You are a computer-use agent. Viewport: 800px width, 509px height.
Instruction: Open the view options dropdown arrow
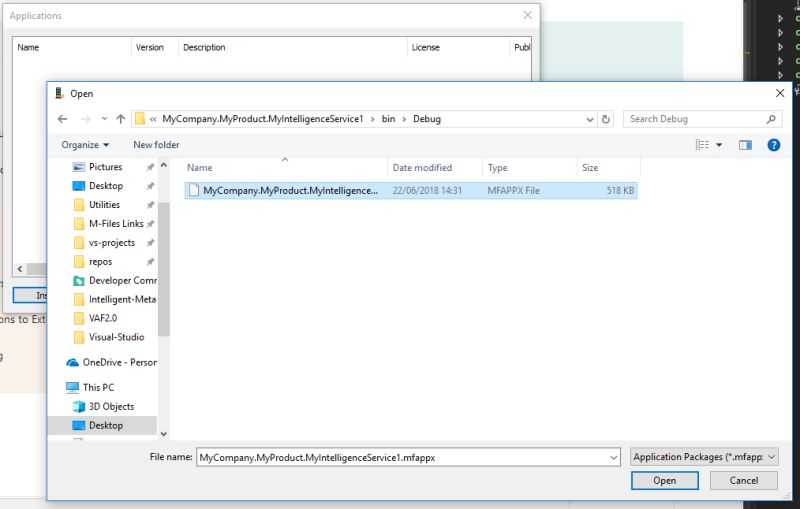click(x=719, y=145)
